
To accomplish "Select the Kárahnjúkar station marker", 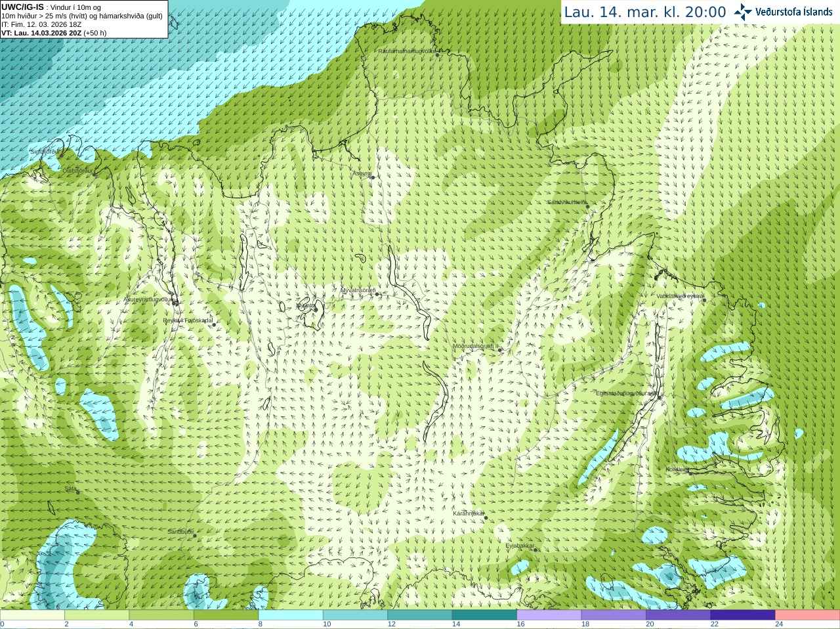I will tap(486, 518).
